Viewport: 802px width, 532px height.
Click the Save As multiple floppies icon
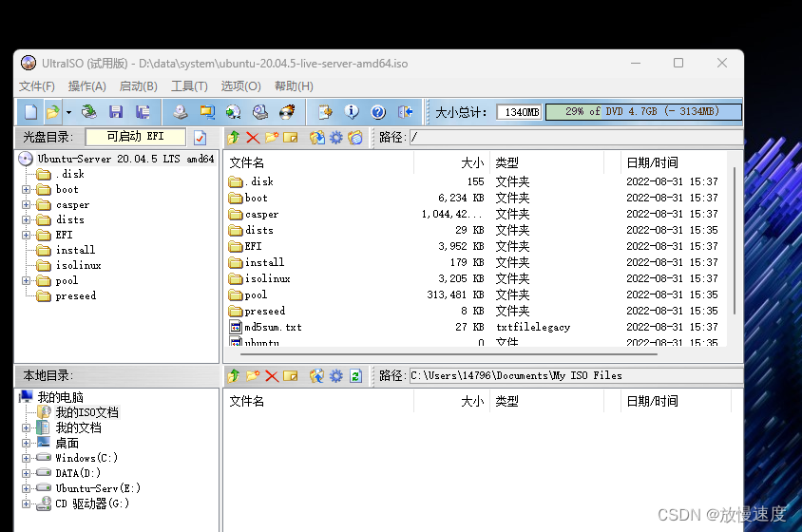click(x=143, y=111)
